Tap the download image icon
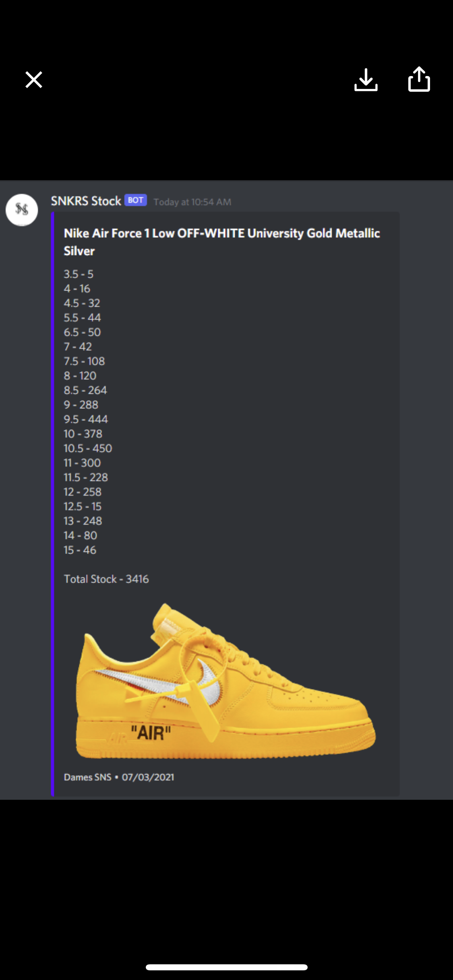453x980 pixels. pyautogui.click(x=366, y=80)
